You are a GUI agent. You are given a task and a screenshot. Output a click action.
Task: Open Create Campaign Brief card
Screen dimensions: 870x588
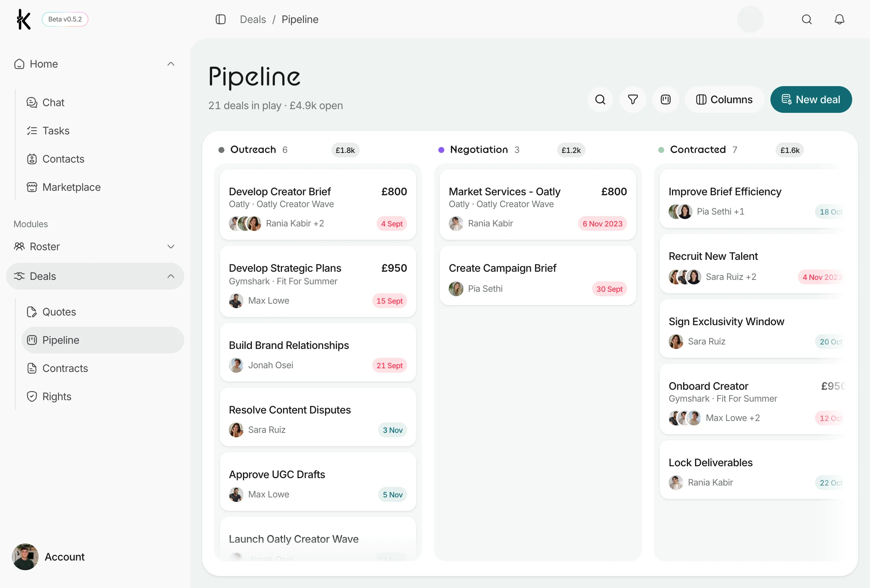tap(538, 276)
